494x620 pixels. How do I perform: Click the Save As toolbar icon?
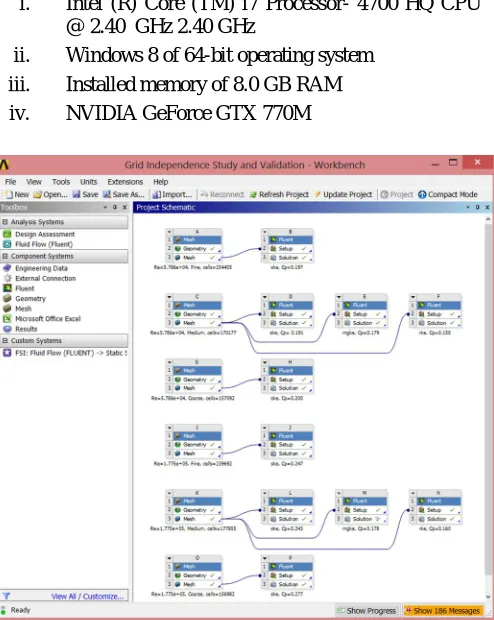[x=107, y=195]
